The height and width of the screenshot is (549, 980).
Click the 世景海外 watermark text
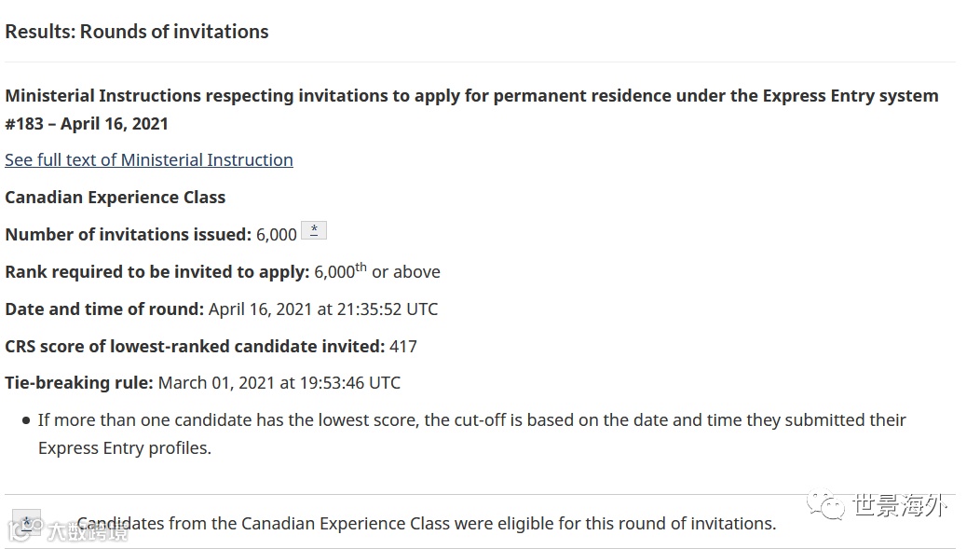point(899,507)
